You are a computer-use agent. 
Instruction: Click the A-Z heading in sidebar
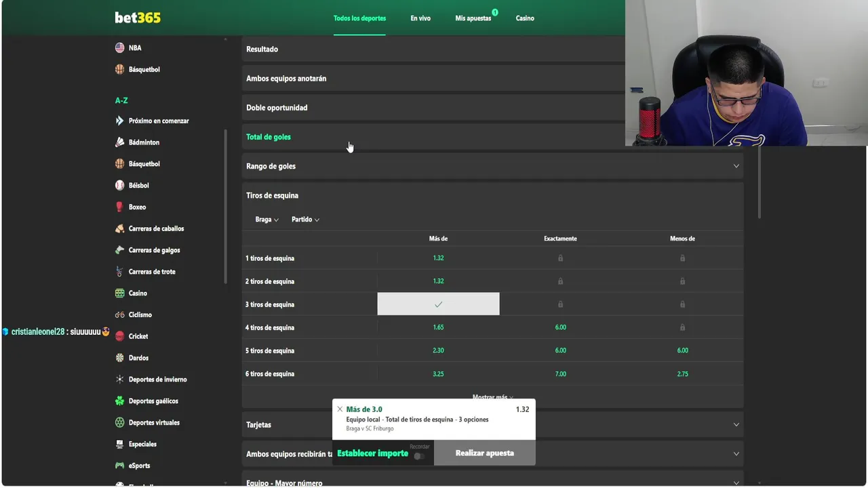(x=121, y=100)
